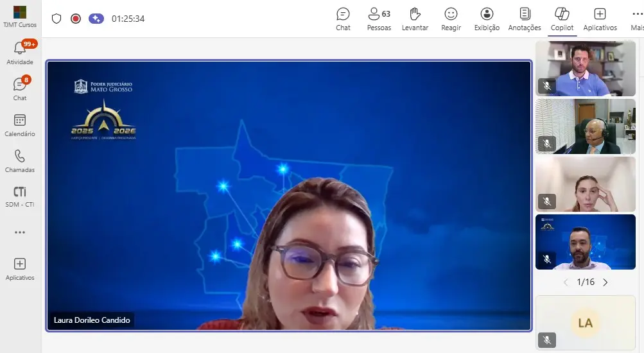Open Chamadas calls section
Viewport: 644px width, 353px height.
20,160
